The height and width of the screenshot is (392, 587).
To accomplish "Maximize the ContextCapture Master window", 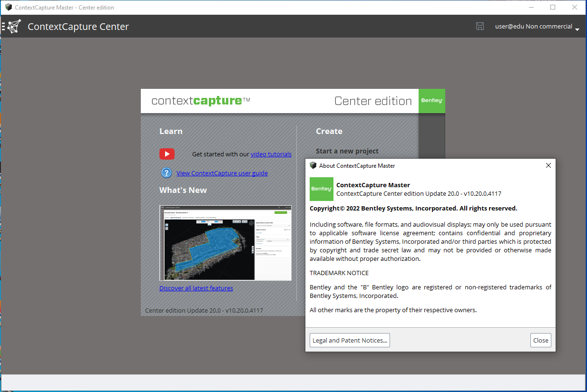I will coord(553,7).
